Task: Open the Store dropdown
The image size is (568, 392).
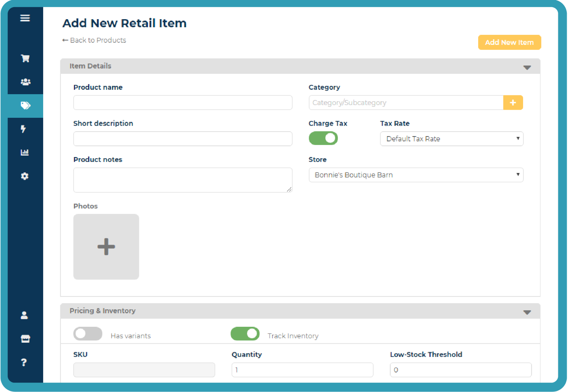Action: tap(416, 175)
